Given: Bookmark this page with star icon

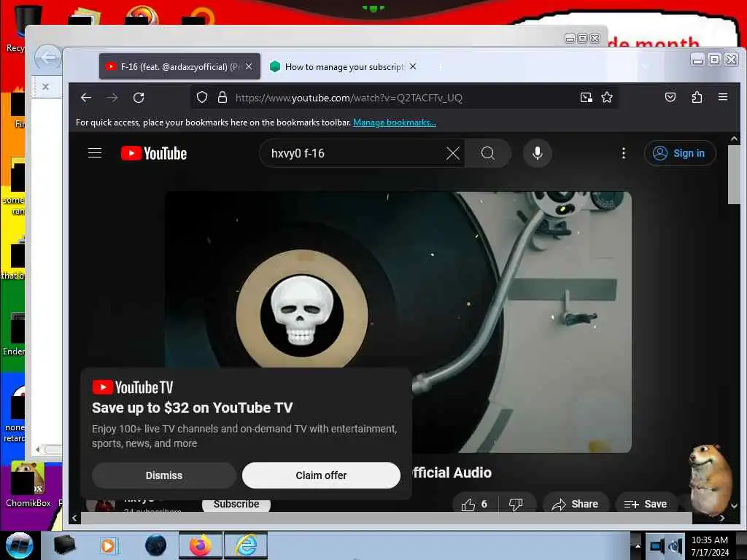Looking at the screenshot, I should 607,98.
